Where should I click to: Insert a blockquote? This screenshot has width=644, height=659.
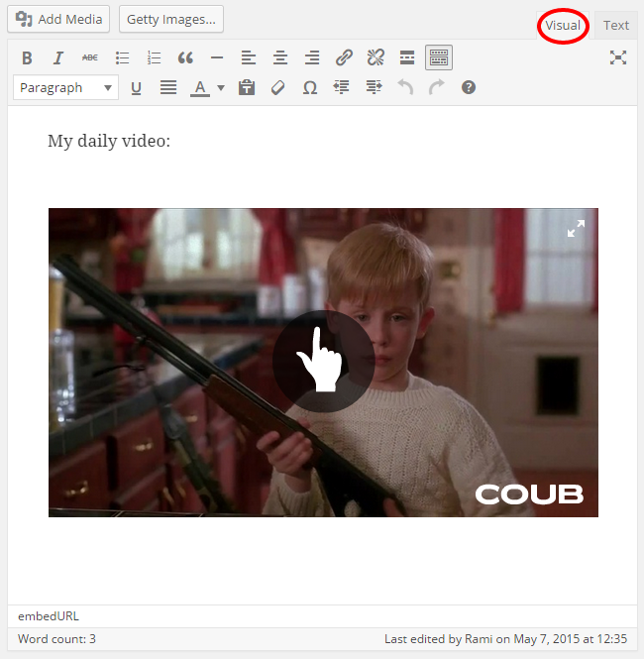(185, 57)
